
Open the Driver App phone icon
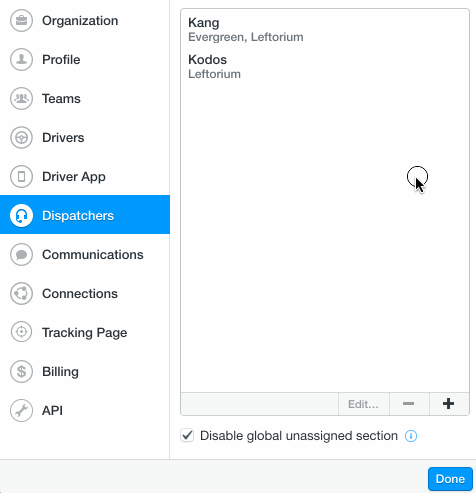(21, 177)
